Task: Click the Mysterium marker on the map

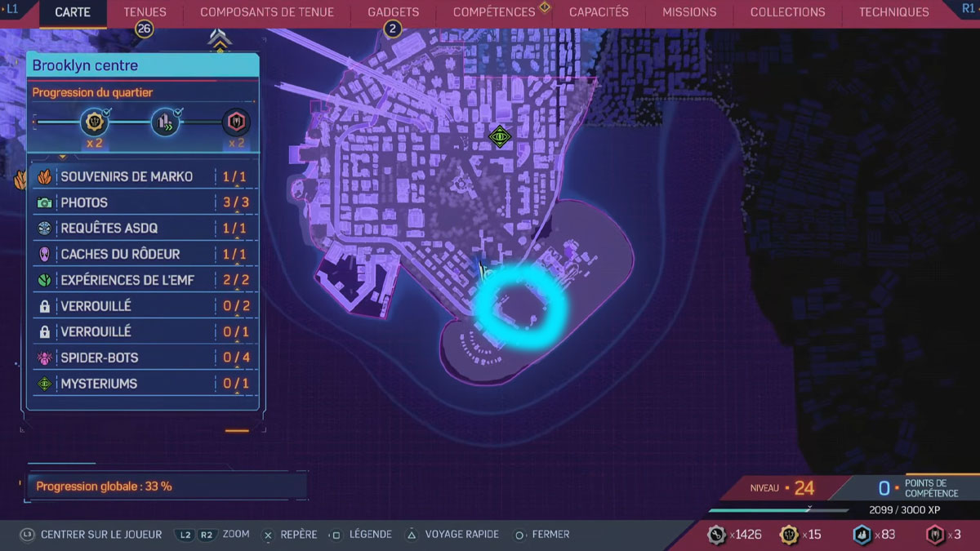Action: click(499, 136)
